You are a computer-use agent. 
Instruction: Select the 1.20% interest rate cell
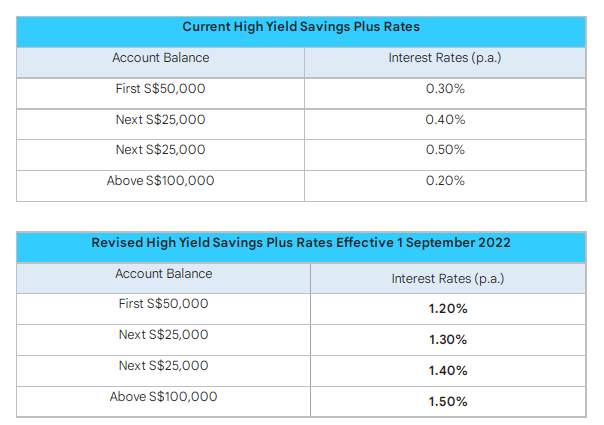[448, 309]
